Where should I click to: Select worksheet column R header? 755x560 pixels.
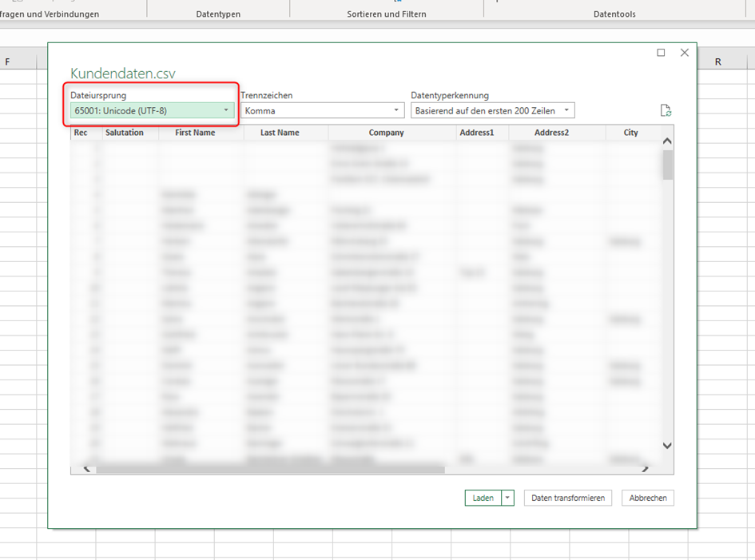click(718, 62)
